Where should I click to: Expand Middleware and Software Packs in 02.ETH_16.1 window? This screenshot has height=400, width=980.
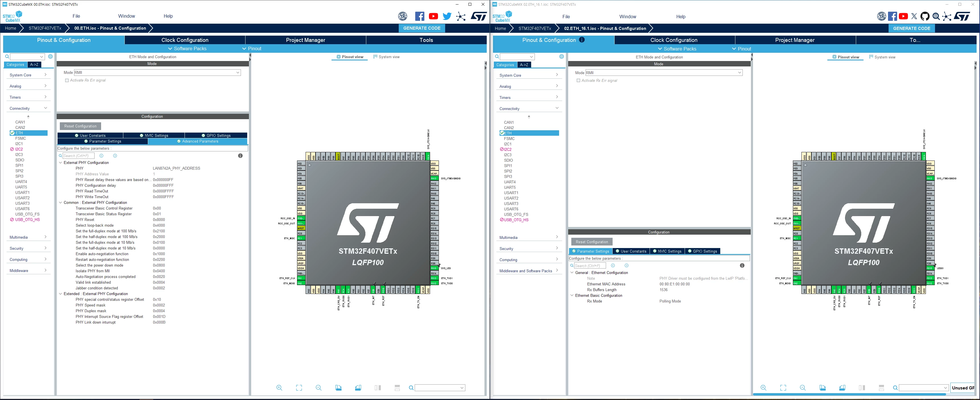click(529, 271)
